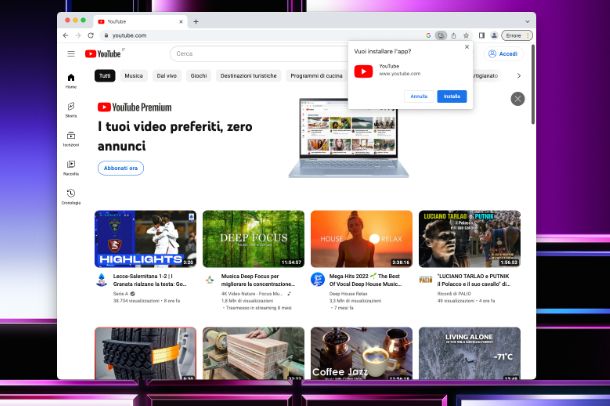The height and width of the screenshot is (406, 610).
Task: Click the Annulla button
Action: coord(419,96)
